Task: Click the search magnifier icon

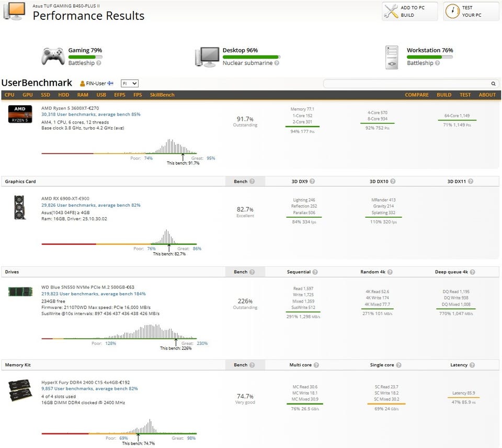Action: pyautogui.click(x=493, y=84)
